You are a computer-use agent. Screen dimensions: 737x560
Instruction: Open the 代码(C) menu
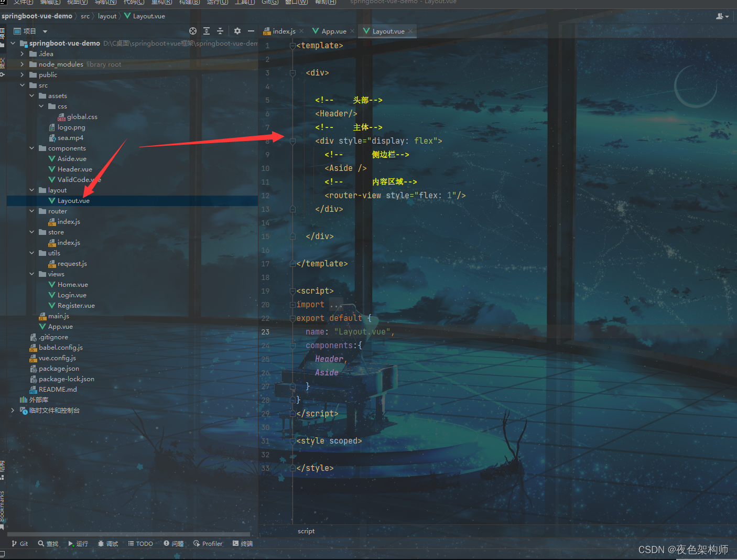(x=134, y=2)
